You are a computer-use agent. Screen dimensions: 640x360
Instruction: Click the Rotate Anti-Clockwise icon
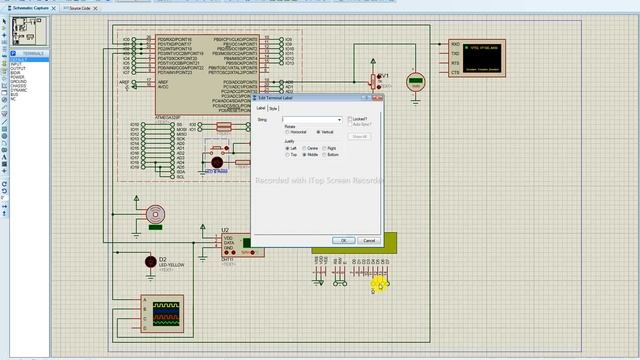4,191
